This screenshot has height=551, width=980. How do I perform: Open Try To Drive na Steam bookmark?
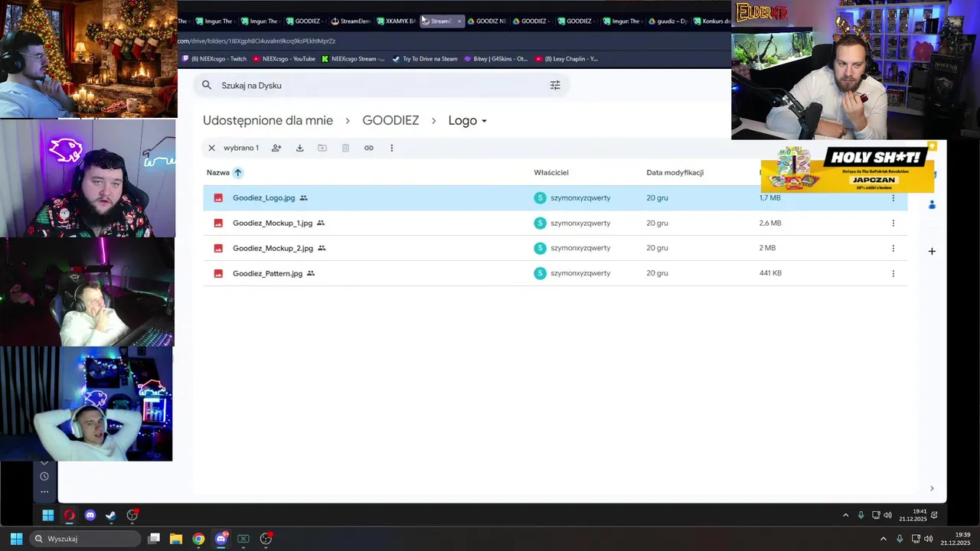425,59
